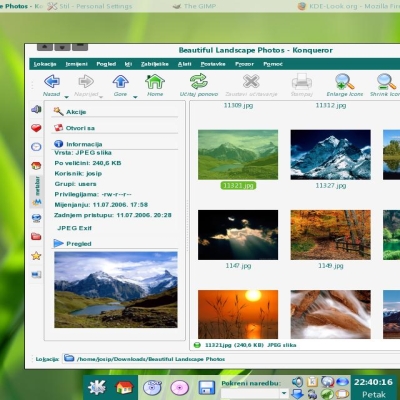The height and width of the screenshot is (400, 400).
Task: Click the Zaustavi učitavanje stop icon
Action: pyautogui.click(x=251, y=81)
